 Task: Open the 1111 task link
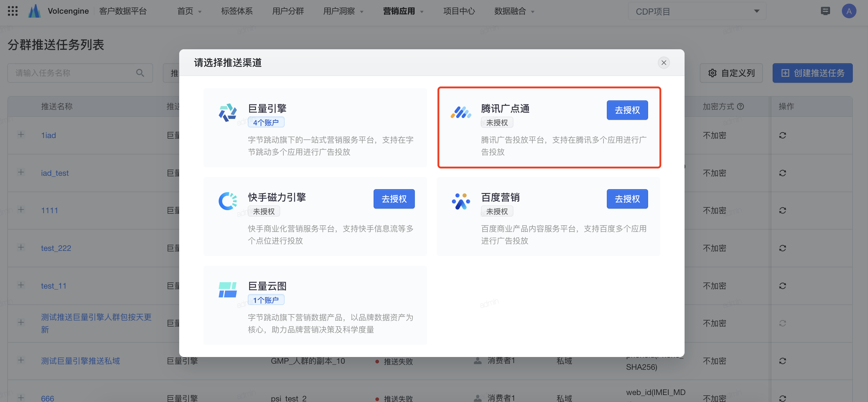point(50,211)
